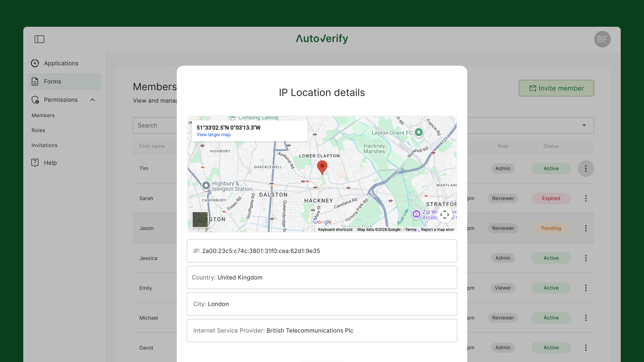This screenshot has height=362, width=644.
Task: Open Roles in sidebar
Action: (x=38, y=130)
